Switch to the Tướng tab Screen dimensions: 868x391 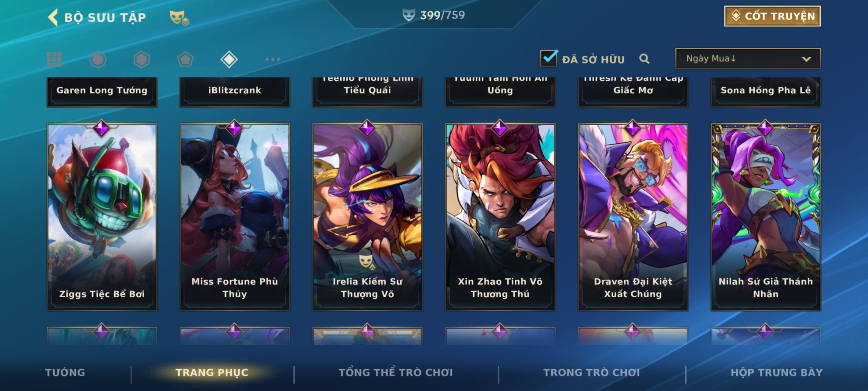[x=65, y=373]
